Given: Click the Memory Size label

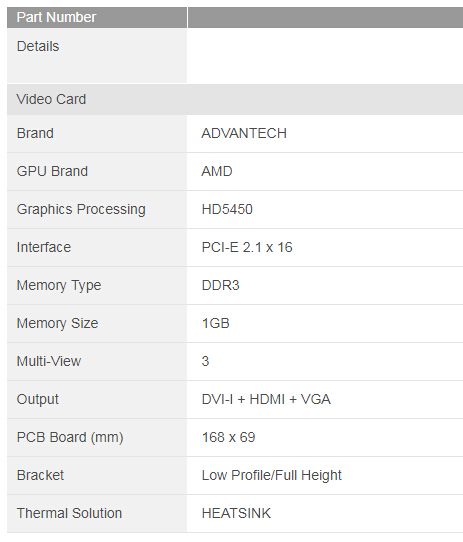Looking at the screenshot, I should coord(57,324).
